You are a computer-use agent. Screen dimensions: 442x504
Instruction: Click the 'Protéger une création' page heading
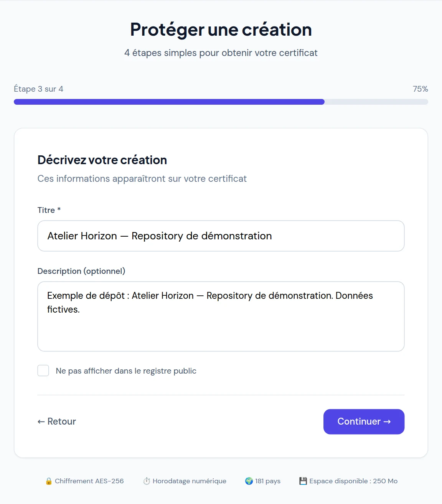pos(221,30)
